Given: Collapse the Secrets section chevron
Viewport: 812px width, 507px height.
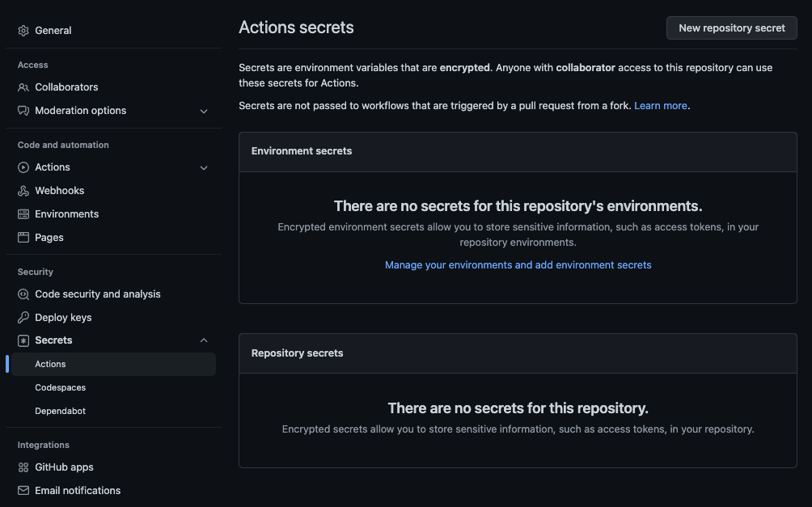Looking at the screenshot, I should 204,340.
